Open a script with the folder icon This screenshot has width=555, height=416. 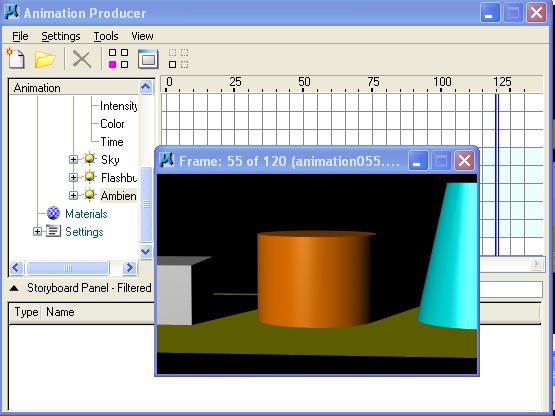pos(45,59)
